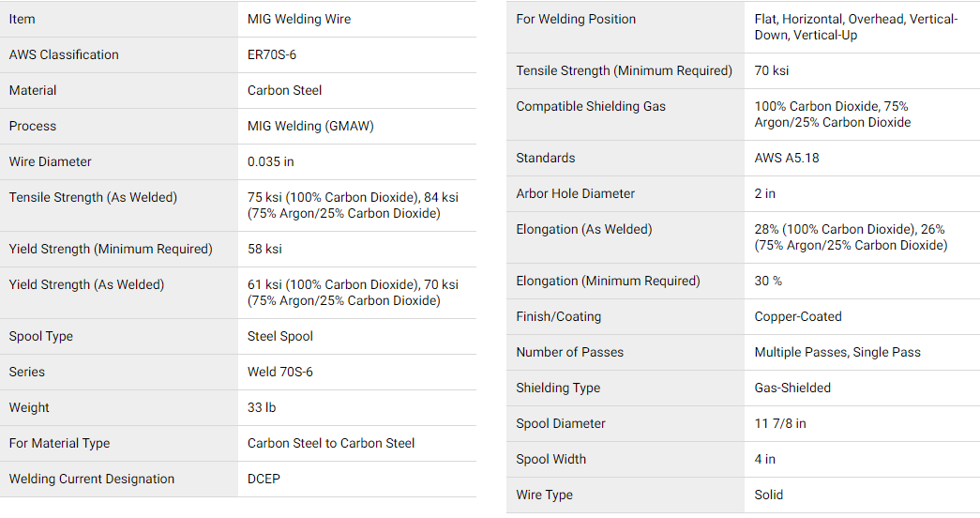Screen dimensions: 980x518
Task: Select the Wire Diameter row label
Action: click(x=50, y=162)
